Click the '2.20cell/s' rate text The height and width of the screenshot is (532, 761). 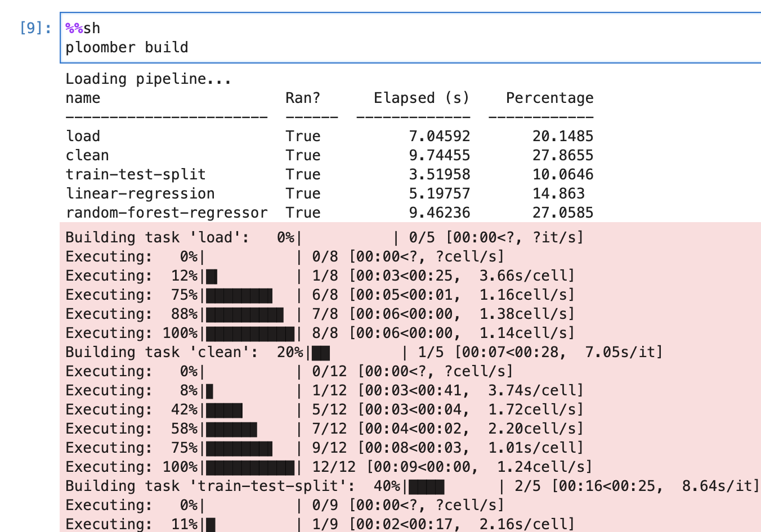point(532,429)
